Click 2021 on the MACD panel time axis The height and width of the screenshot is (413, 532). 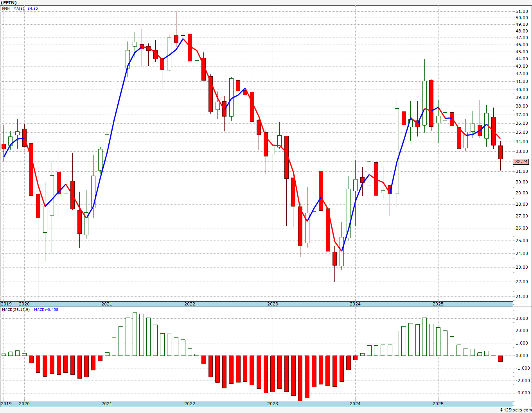pyautogui.click(x=107, y=404)
